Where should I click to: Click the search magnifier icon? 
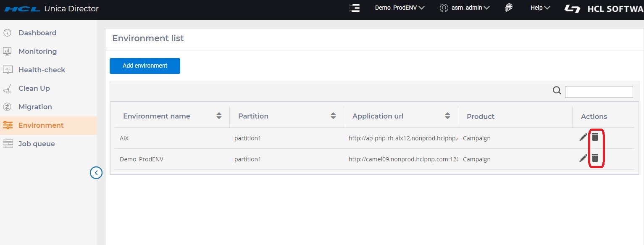[557, 91]
